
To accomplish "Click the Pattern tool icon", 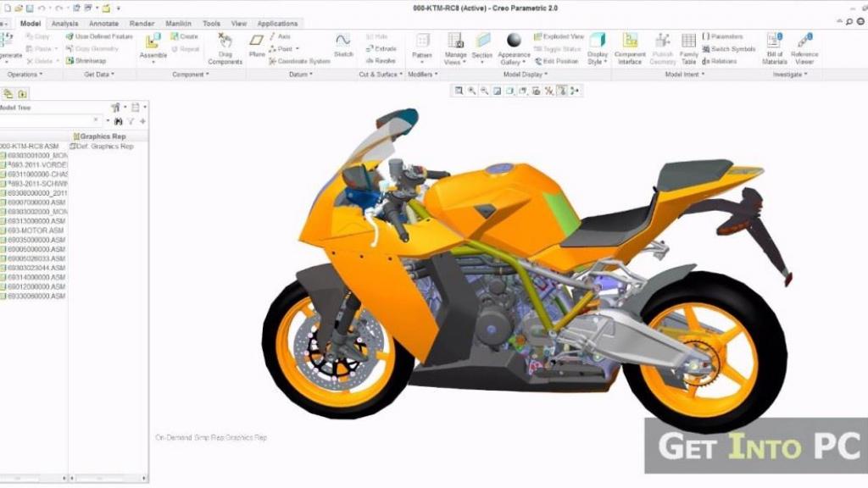I will point(422,41).
